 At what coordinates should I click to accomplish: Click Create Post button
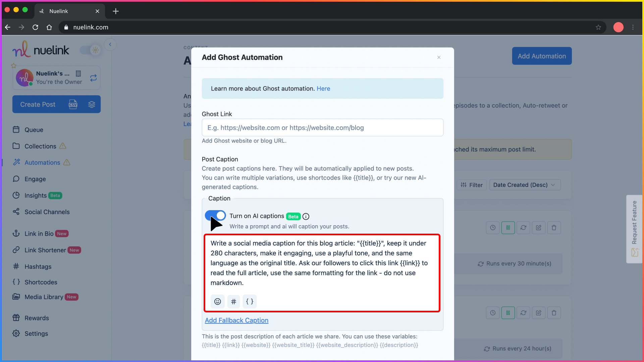38,104
